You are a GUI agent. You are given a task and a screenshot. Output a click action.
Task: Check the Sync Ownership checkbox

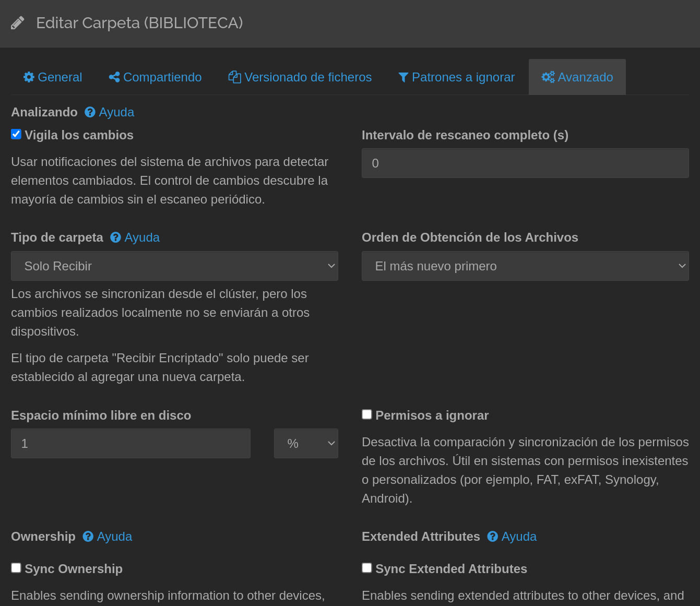coord(16,568)
